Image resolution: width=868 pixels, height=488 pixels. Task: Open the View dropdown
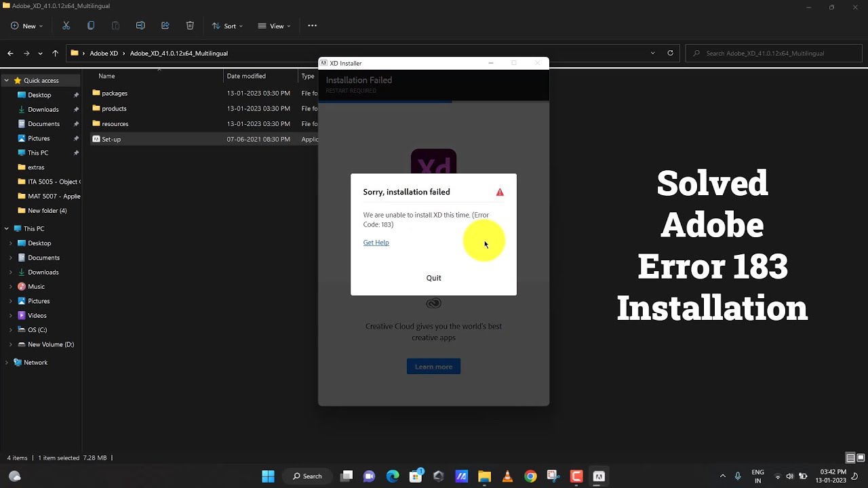click(x=274, y=26)
